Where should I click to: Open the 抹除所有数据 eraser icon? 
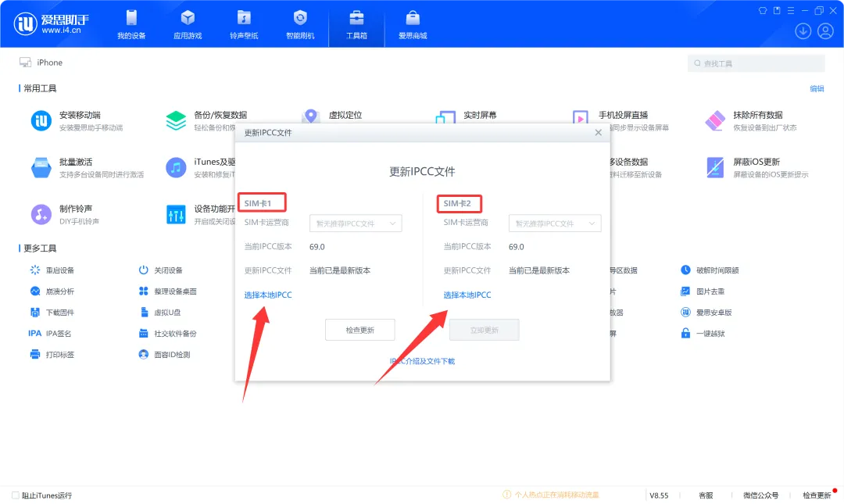pos(715,120)
